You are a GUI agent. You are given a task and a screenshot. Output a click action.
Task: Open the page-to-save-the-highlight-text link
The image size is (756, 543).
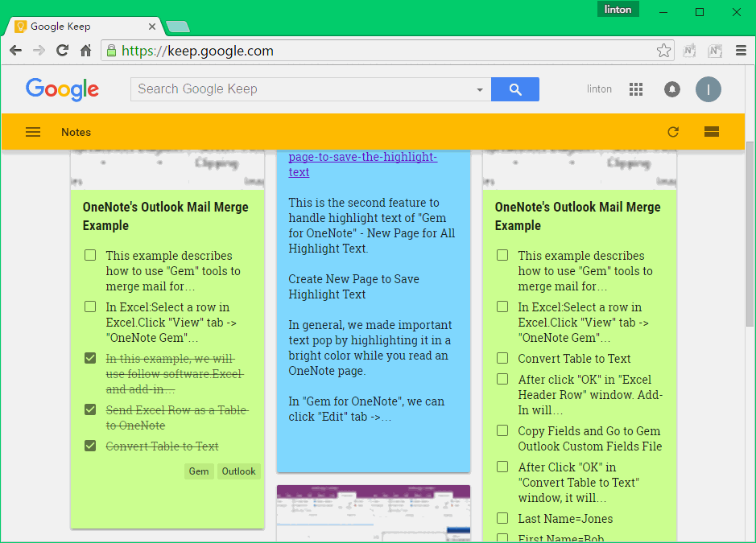362,164
